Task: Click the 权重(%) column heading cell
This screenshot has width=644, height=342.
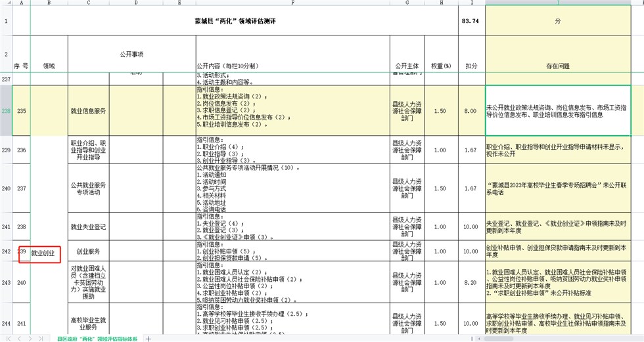Action: [441, 66]
